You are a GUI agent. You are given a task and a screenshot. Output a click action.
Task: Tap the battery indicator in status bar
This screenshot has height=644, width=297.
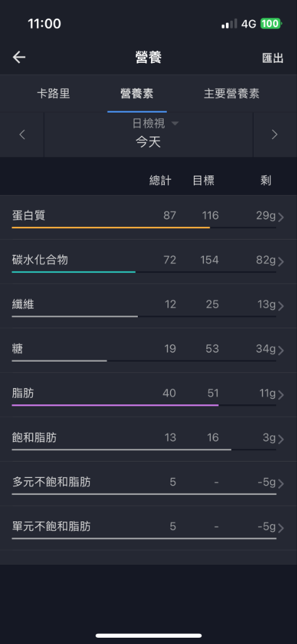pyautogui.click(x=271, y=24)
